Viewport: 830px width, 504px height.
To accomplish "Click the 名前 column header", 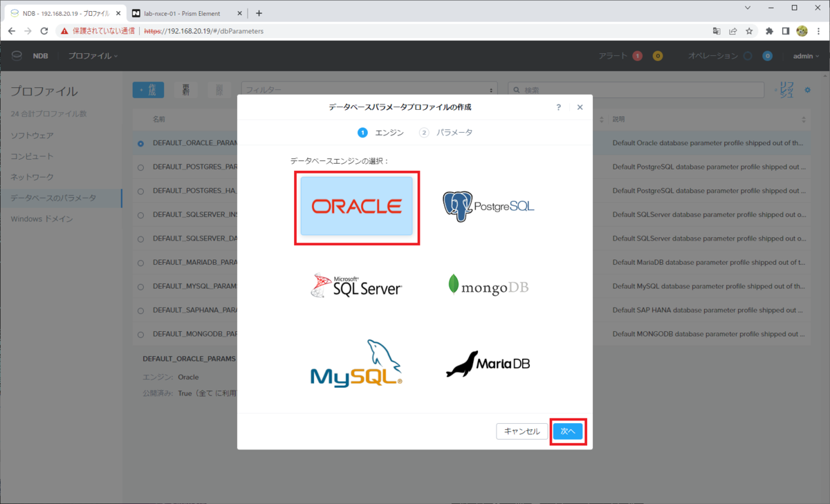I will point(159,120).
